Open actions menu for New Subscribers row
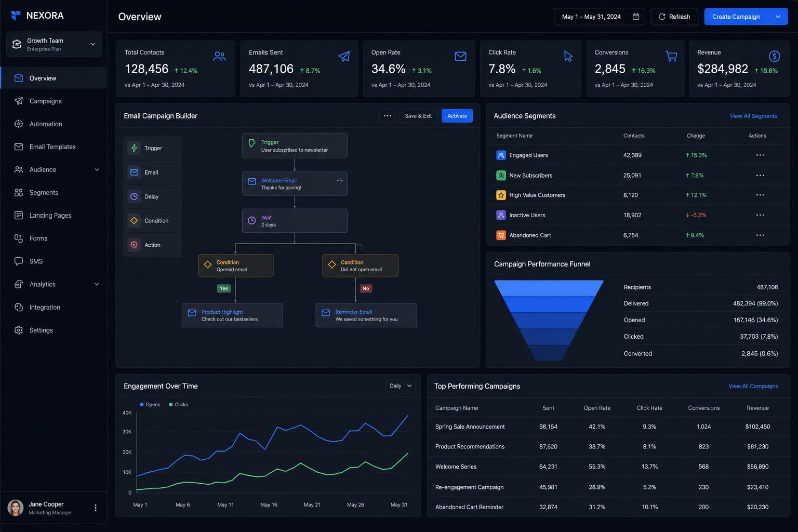This screenshot has width=798, height=532. [x=760, y=176]
